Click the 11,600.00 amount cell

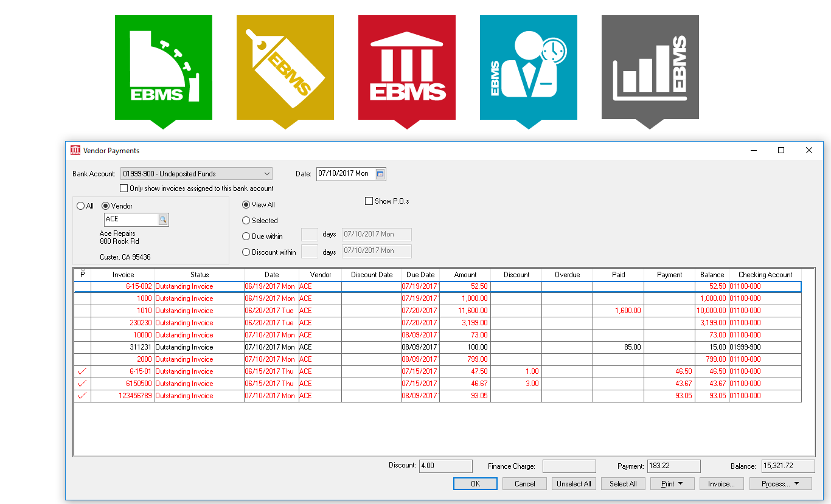point(465,311)
